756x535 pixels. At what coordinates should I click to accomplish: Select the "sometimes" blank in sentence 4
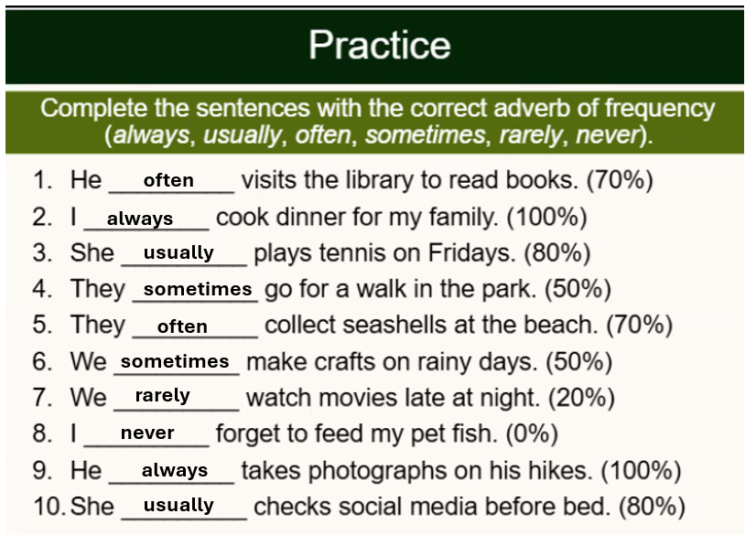point(198,289)
